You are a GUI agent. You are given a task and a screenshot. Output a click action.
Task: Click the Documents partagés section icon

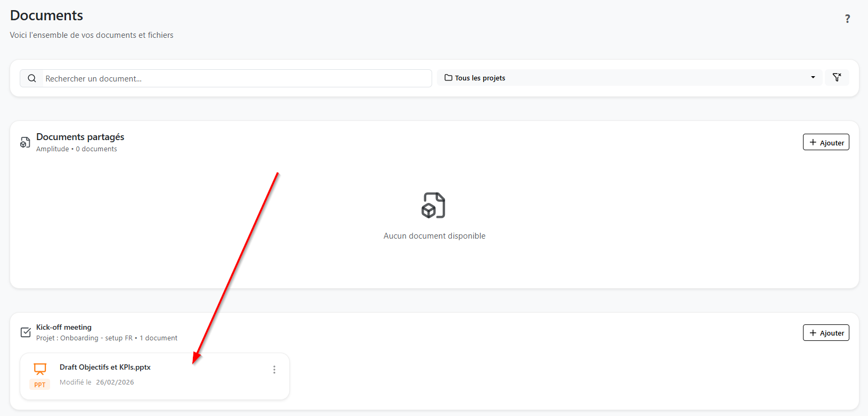pos(25,143)
